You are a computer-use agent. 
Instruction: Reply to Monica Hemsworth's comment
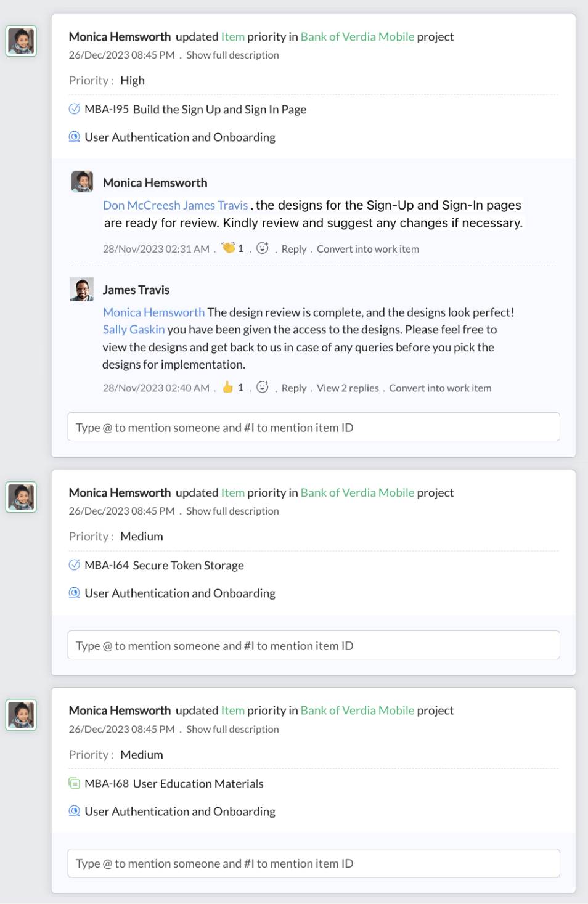[294, 249]
